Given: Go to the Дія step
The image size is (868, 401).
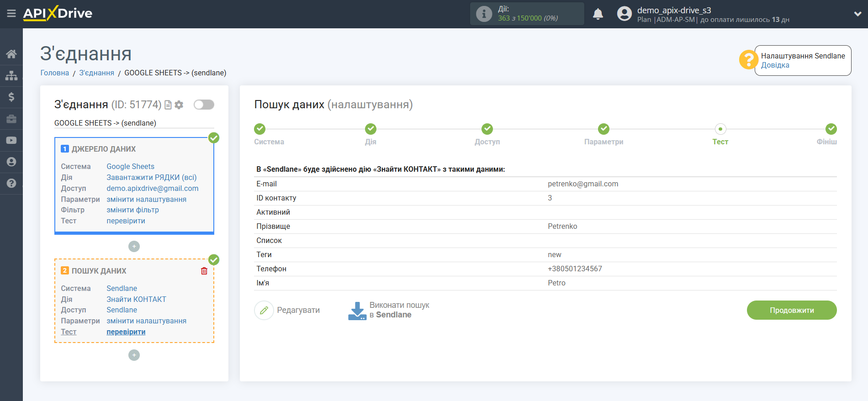Looking at the screenshot, I should click(x=371, y=129).
